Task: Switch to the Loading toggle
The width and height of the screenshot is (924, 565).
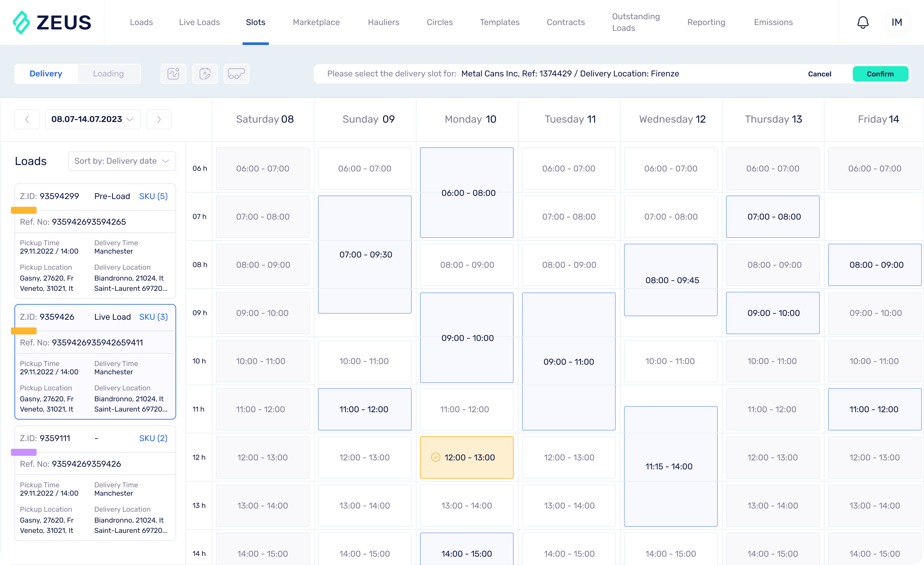Action: [109, 74]
